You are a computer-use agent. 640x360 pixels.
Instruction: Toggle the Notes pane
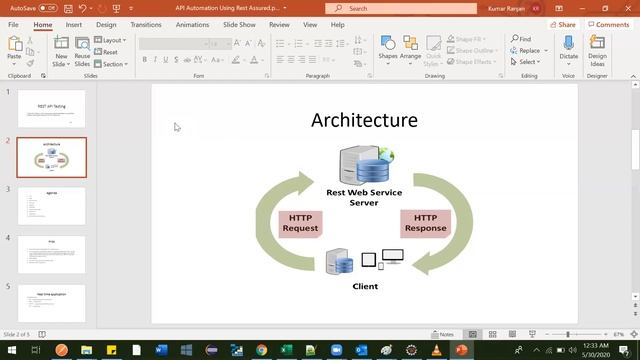(443, 334)
